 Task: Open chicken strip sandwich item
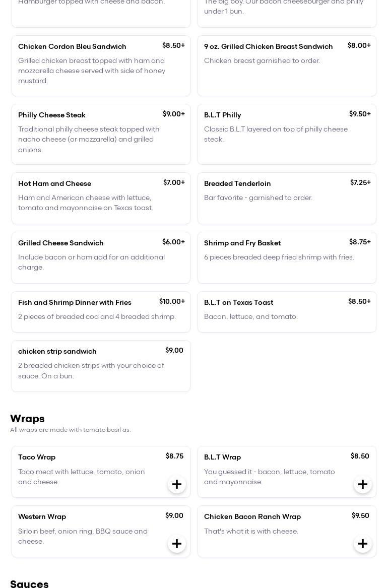click(x=101, y=366)
